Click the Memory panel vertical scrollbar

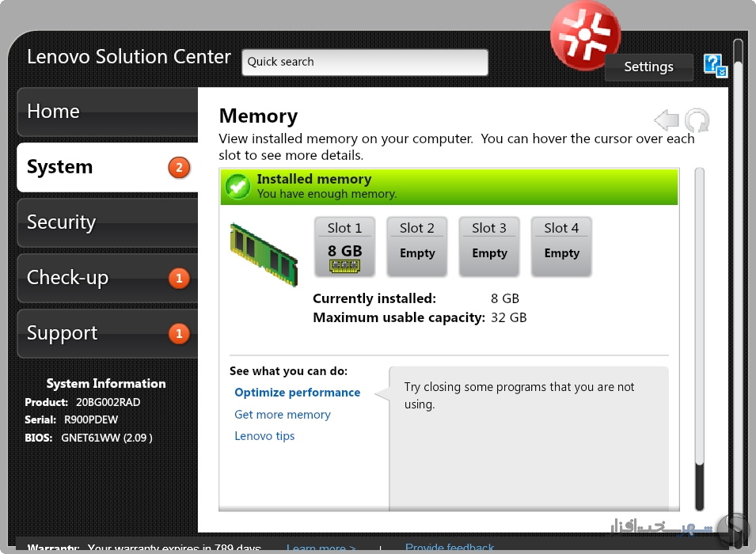pos(699,339)
